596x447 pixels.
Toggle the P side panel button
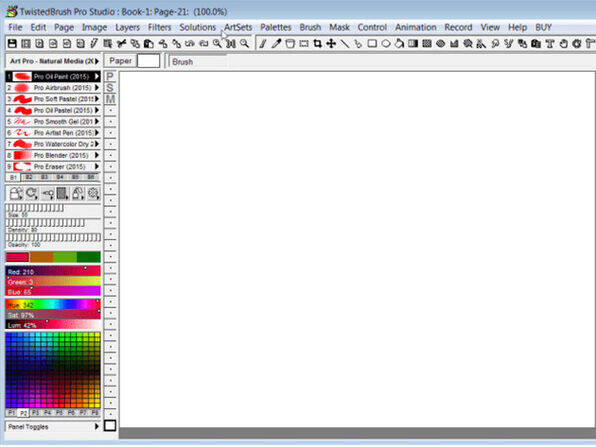110,76
